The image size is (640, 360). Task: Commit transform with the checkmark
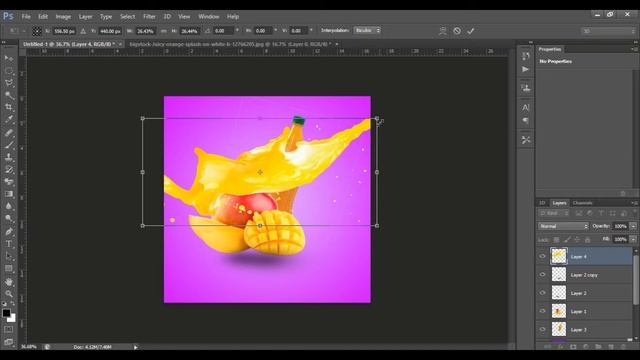(x=471, y=31)
